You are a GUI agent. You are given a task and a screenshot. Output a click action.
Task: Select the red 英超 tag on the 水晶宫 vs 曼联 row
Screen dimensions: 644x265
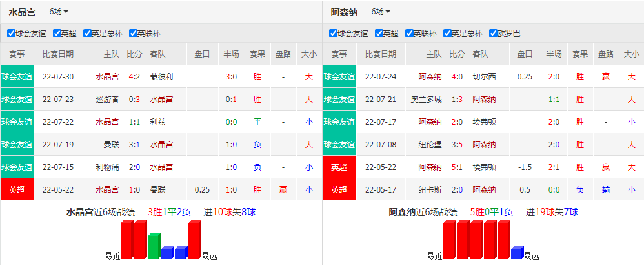pyautogui.click(x=17, y=189)
